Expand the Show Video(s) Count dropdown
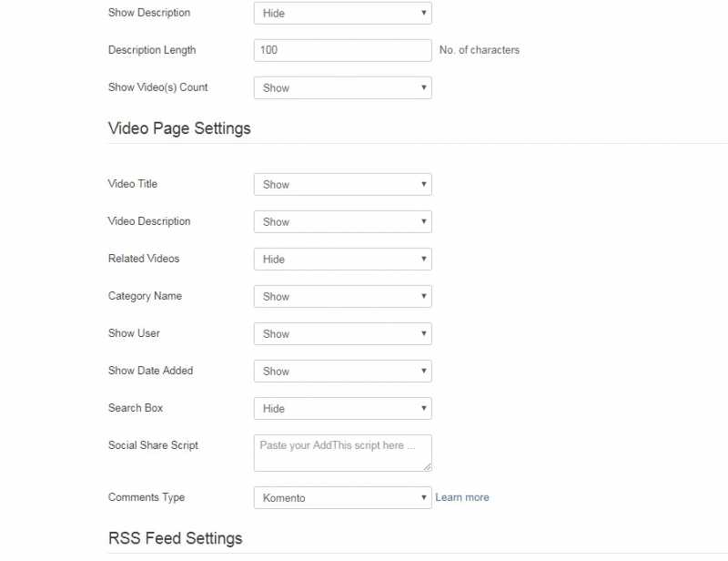Image resolution: width=728 pixels, height=561 pixels. tap(342, 88)
